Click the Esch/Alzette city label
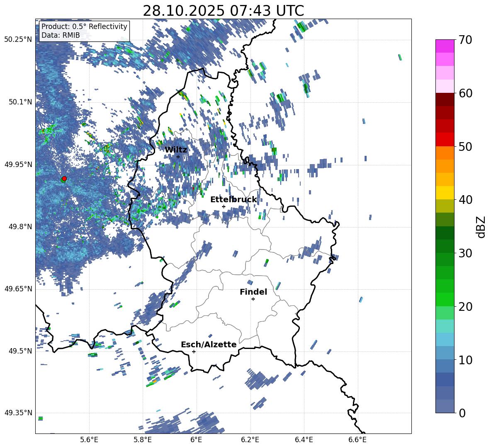Image resolution: width=491 pixels, height=448 pixels. [209, 345]
